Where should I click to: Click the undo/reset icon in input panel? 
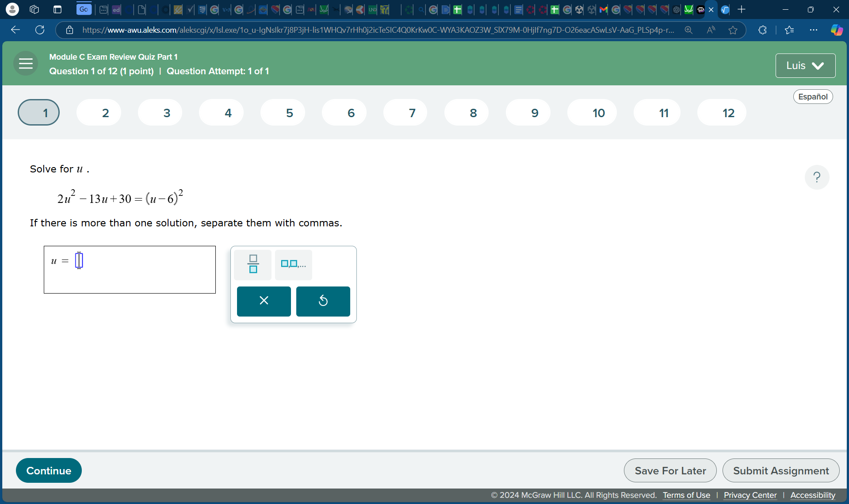[x=323, y=301]
